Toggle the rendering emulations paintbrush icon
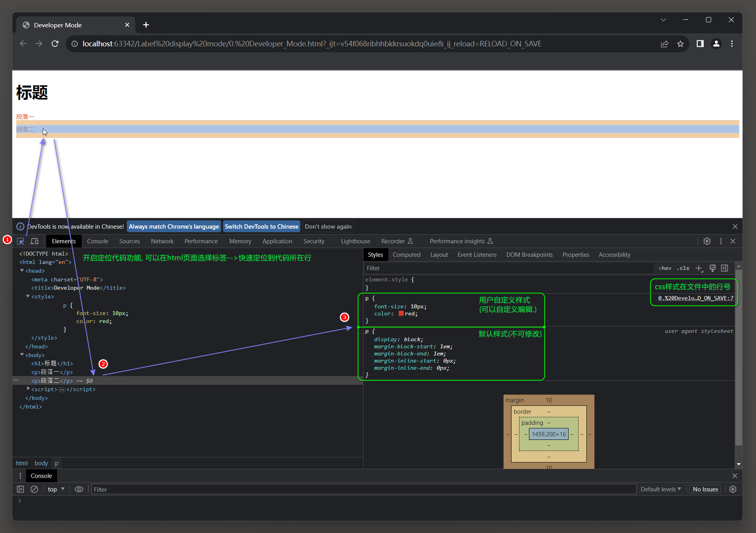The image size is (756, 533). coord(712,268)
